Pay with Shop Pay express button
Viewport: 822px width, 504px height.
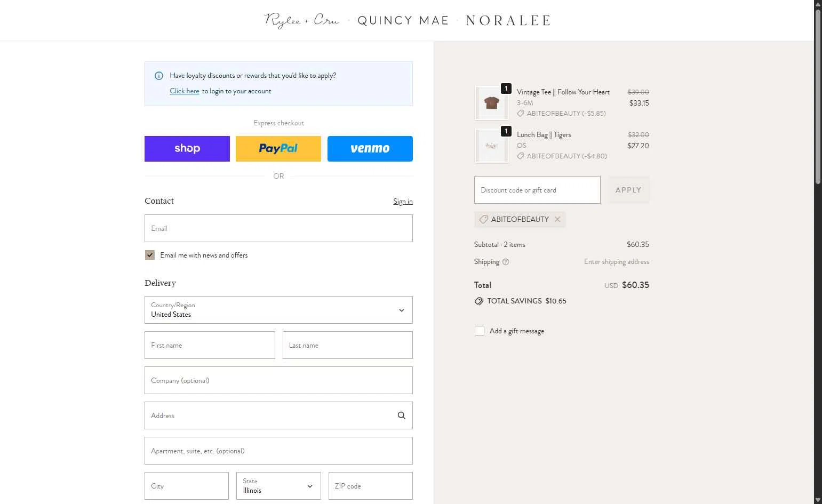coord(187,149)
